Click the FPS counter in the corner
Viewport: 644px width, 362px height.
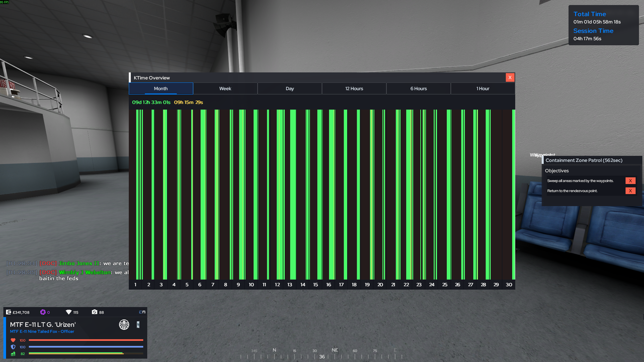point(5,2)
